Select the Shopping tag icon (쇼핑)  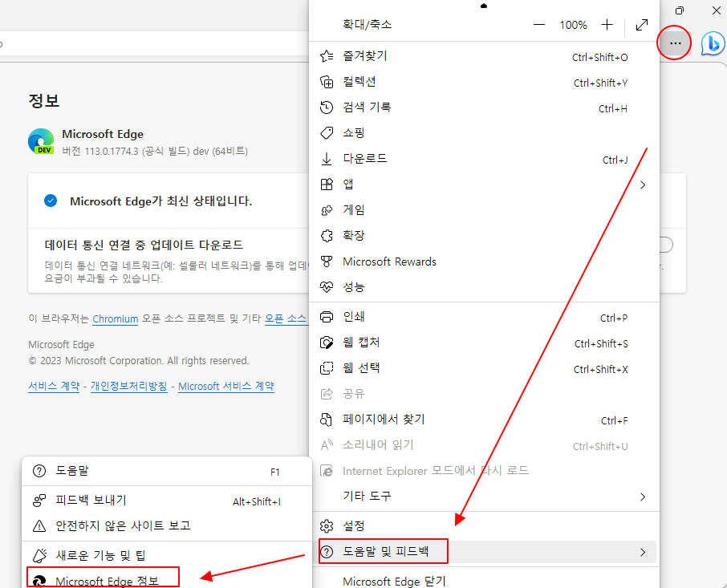pos(327,133)
